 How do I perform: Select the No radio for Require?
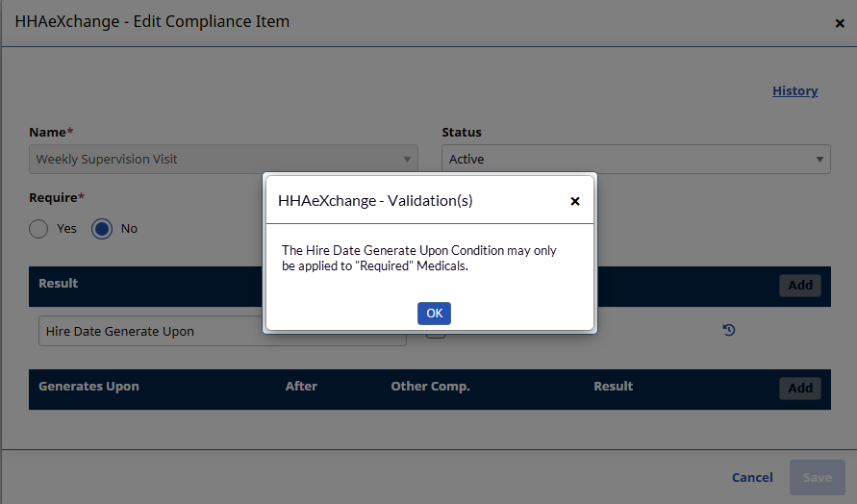pos(102,229)
